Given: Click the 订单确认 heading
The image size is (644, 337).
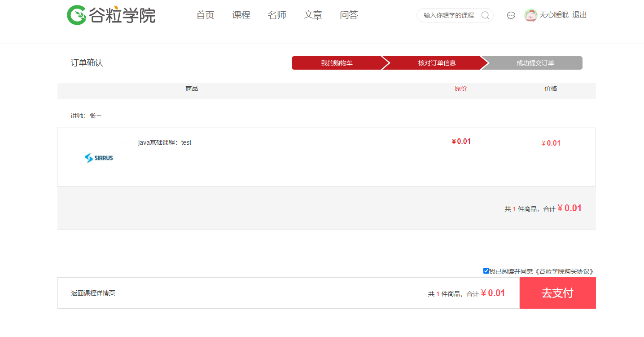Looking at the screenshot, I should (x=87, y=63).
